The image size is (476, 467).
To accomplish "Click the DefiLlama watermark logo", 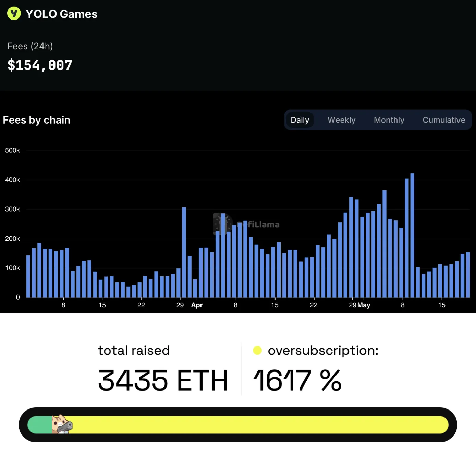I will (246, 224).
